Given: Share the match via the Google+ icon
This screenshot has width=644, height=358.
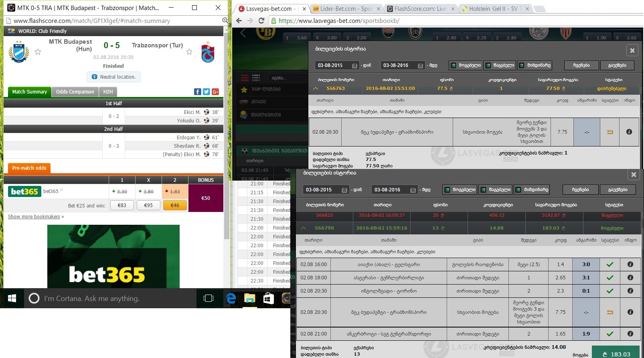Looking at the screenshot, I should (215, 92).
